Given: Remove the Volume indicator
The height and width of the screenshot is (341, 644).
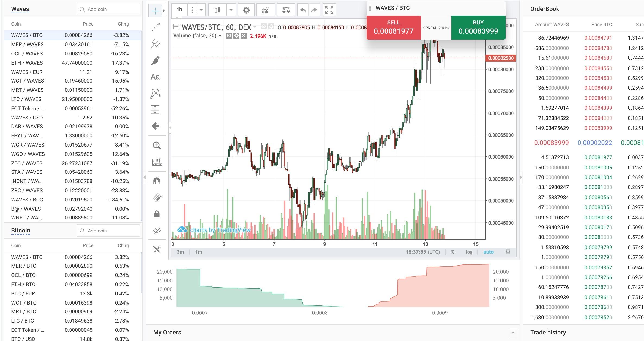Looking at the screenshot, I should 244,36.
